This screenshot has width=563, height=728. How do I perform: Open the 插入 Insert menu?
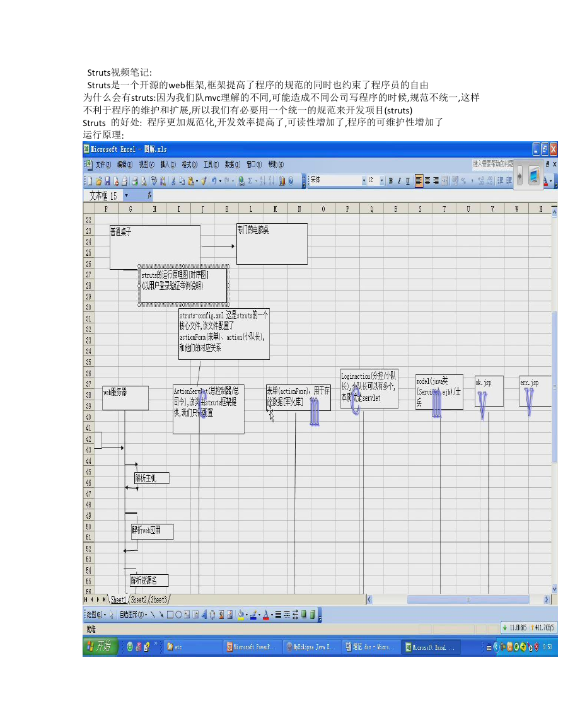(x=168, y=165)
